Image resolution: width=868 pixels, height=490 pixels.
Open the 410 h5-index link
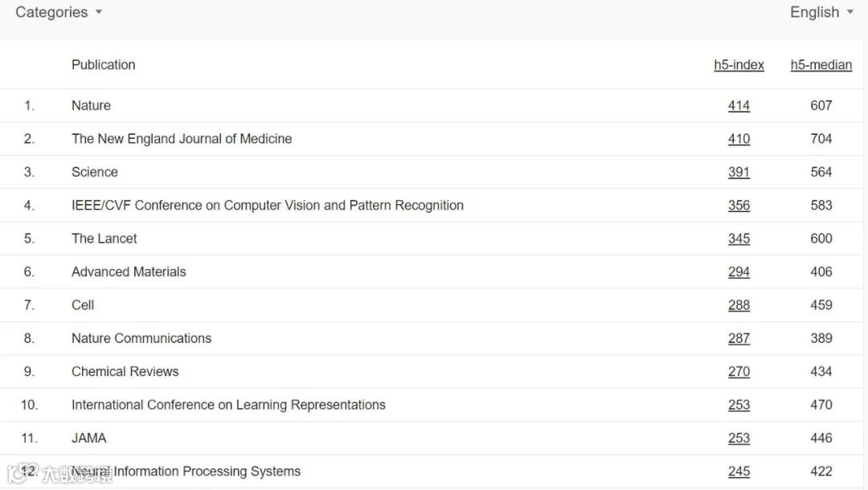739,139
